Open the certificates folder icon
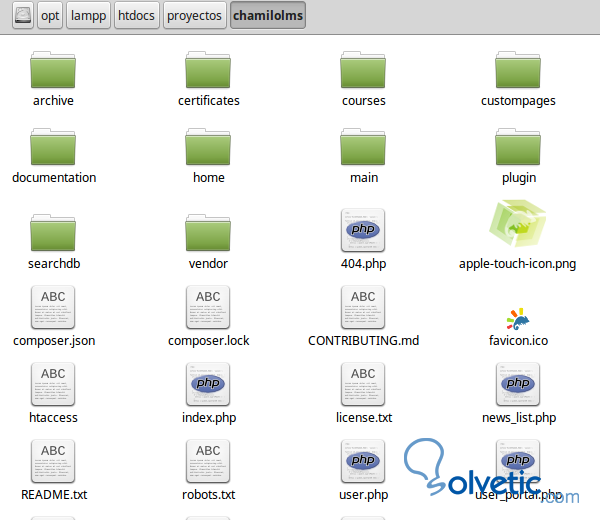 [208, 70]
